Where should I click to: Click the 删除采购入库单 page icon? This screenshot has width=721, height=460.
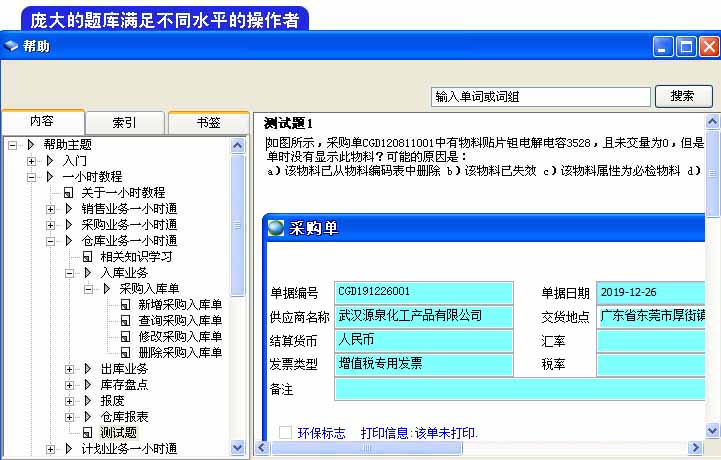(x=126, y=353)
